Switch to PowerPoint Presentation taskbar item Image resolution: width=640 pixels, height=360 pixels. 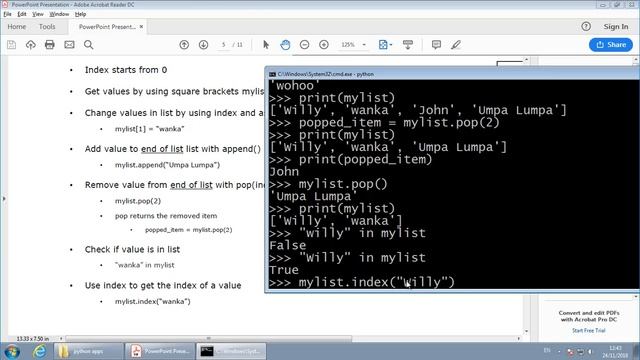click(x=160, y=351)
